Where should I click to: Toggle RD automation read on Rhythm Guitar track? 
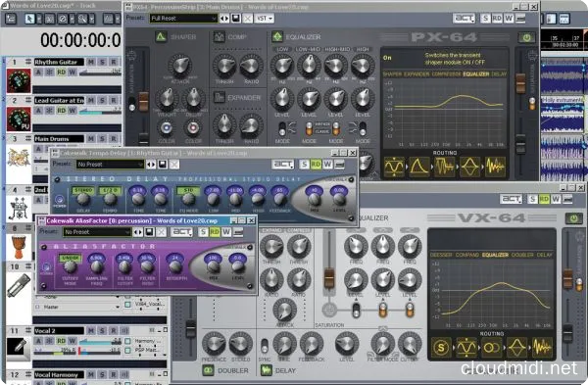[61, 72]
